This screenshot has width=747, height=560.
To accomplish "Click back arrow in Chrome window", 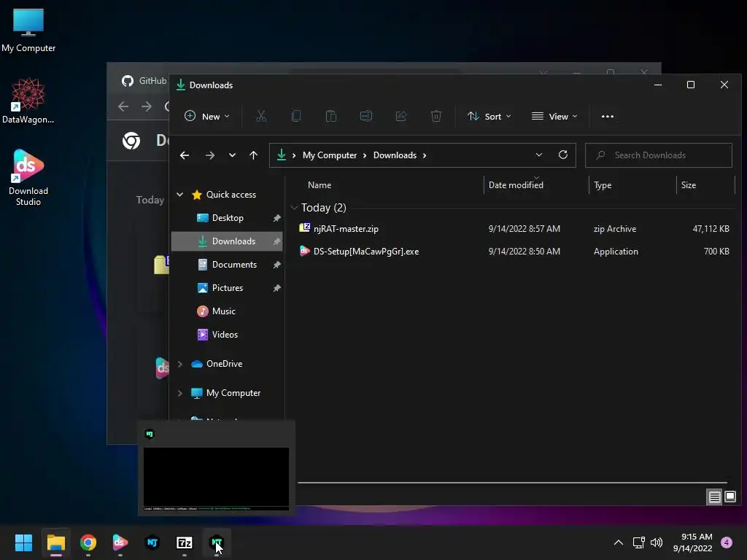I will click(x=123, y=106).
